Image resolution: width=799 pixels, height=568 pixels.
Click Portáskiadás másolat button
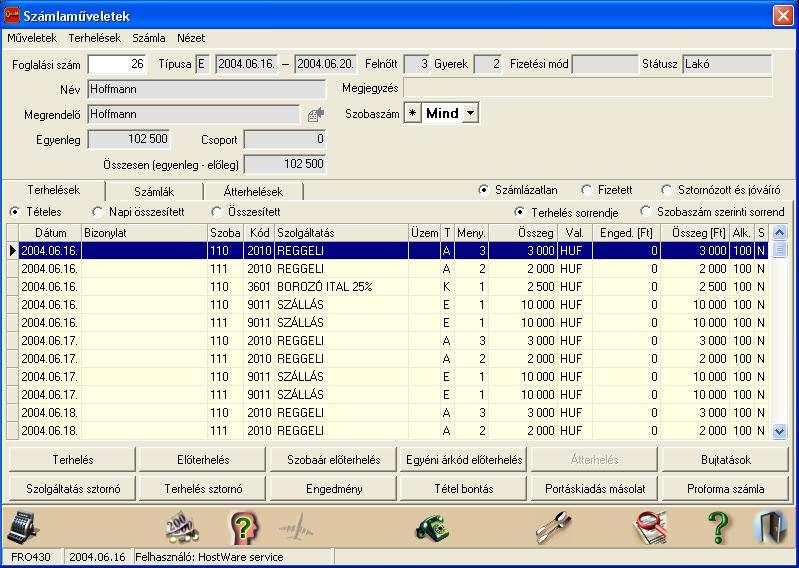pos(595,489)
